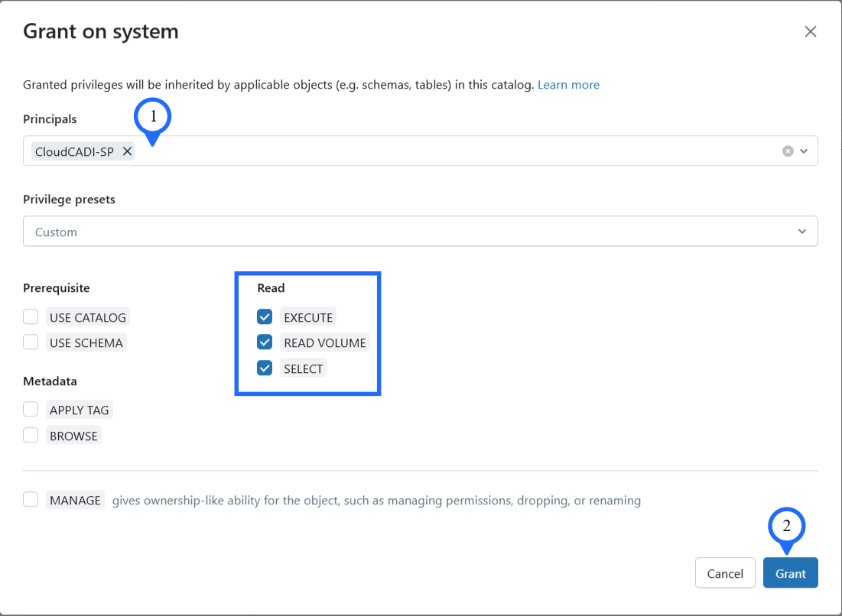Check the BROWSE privilege checkbox

tap(31, 436)
